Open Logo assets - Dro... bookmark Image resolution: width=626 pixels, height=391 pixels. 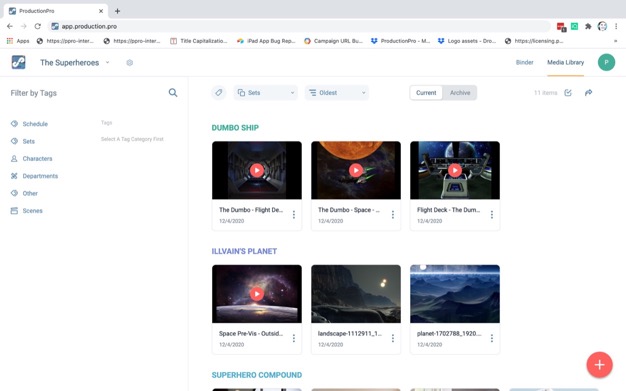pyautogui.click(x=467, y=41)
